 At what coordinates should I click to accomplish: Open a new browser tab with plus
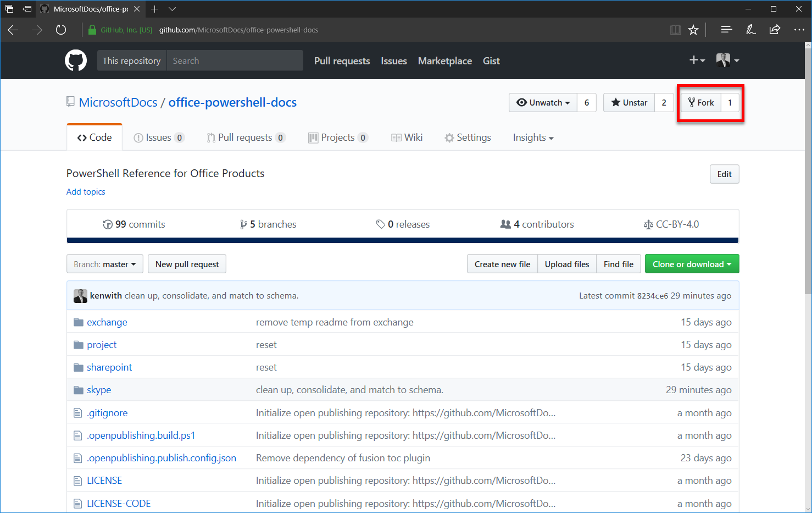154,9
